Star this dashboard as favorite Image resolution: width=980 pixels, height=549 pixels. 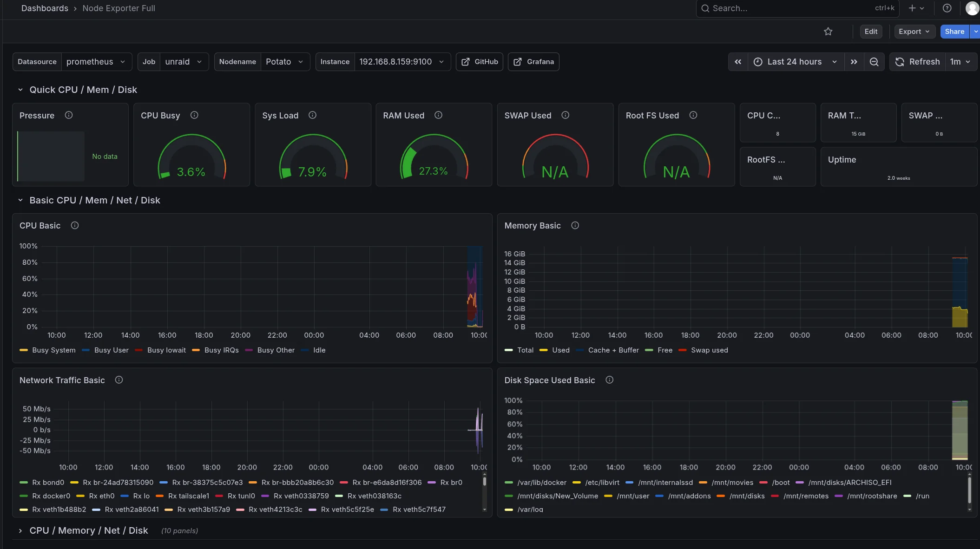click(828, 32)
